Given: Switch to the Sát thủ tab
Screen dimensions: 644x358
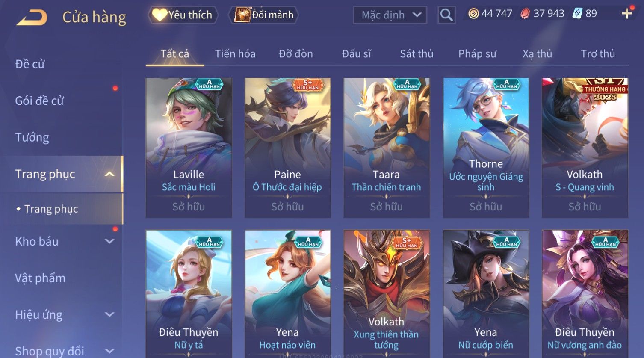Looking at the screenshot, I should point(417,54).
